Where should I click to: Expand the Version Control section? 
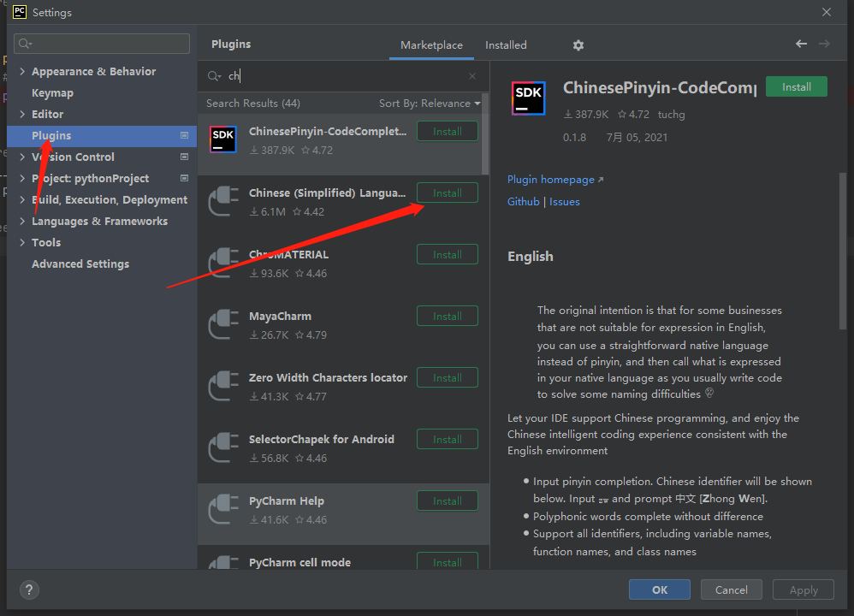coord(22,157)
